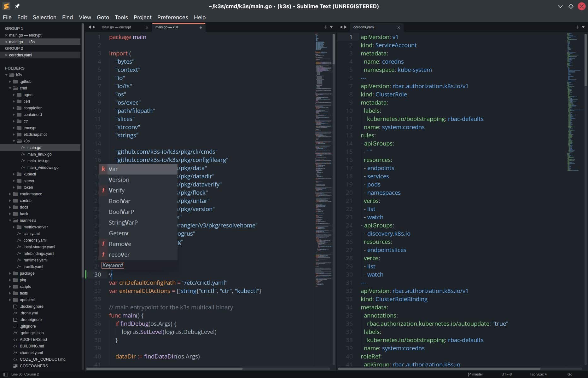Click the forward navigation arrow above coredns.yaml

[x=346, y=27]
